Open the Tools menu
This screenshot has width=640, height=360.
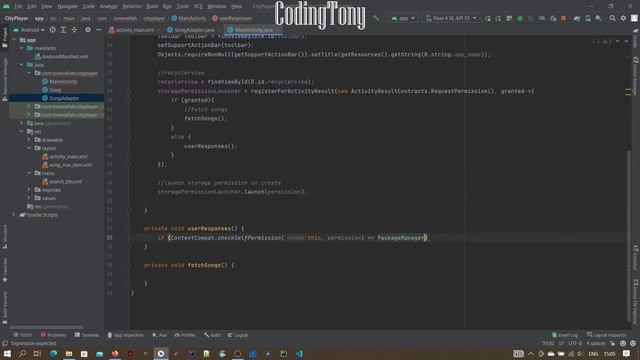click(x=183, y=7)
